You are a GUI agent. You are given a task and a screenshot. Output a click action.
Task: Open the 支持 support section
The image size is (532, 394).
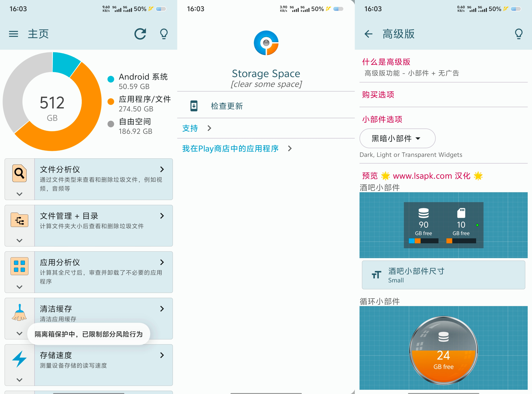[190, 128]
